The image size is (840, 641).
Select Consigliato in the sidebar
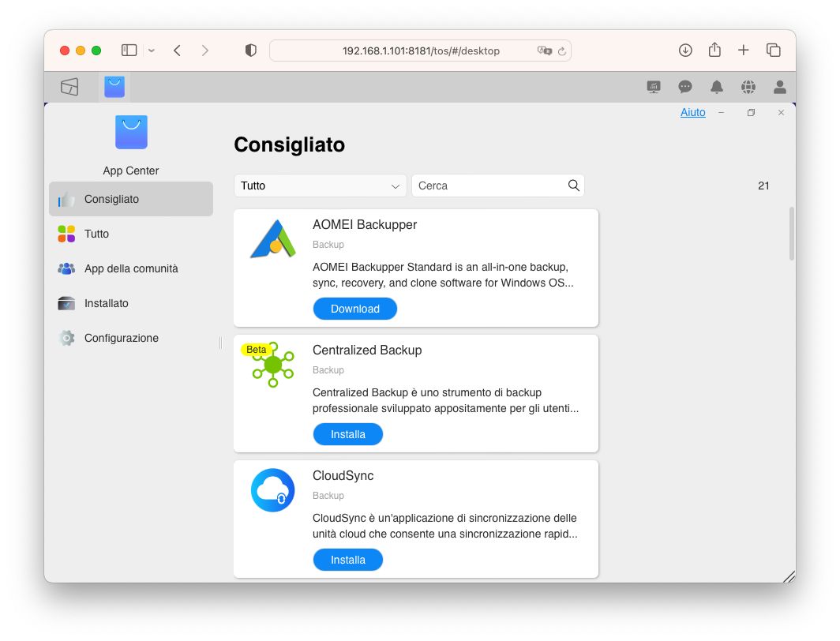pos(131,199)
